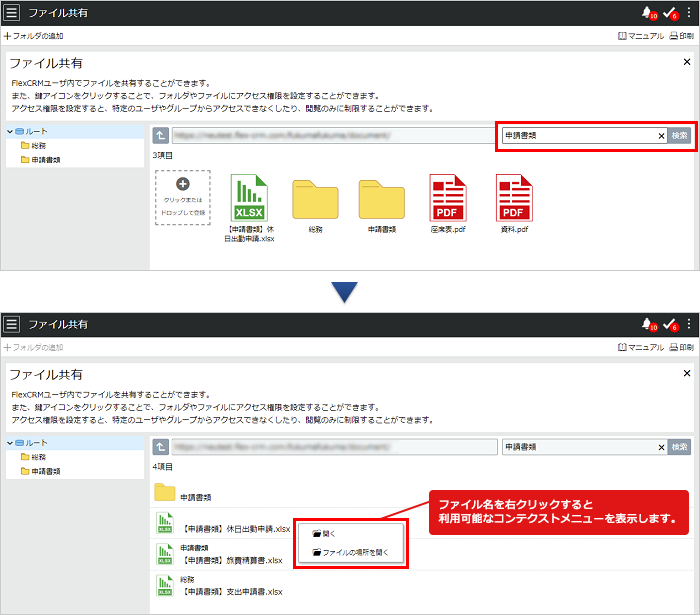Screen dimensions: 700x615
Task: Click the bottom 検索 button
Action: click(679, 447)
